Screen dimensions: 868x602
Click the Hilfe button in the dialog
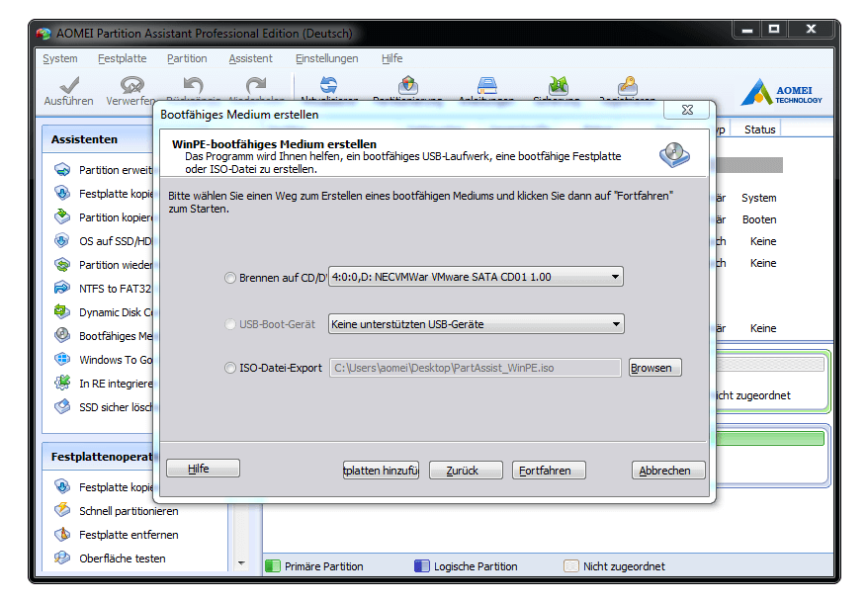[x=204, y=469]
